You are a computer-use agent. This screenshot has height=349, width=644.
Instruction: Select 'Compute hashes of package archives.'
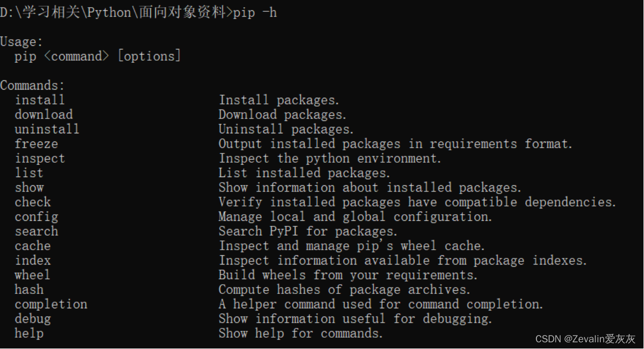[345, 289]
